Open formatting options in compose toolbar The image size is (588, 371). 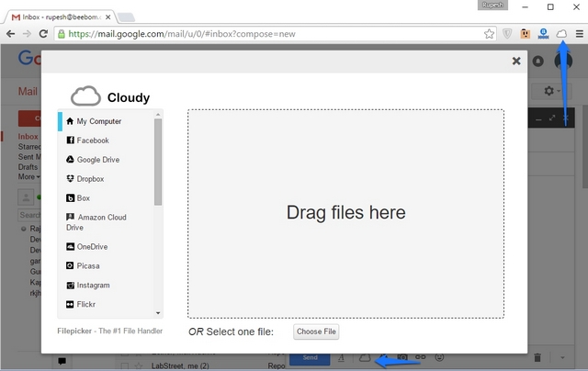point(341,358)
